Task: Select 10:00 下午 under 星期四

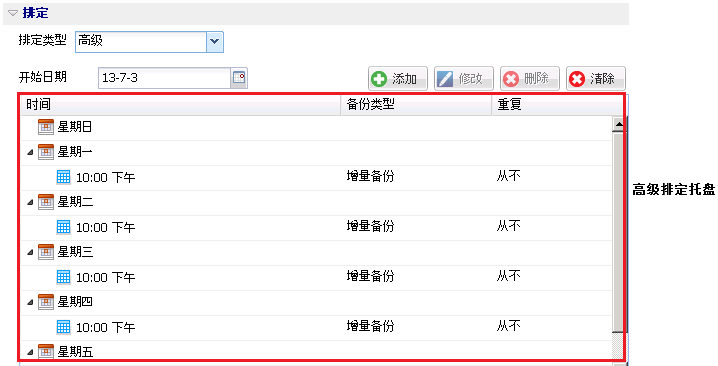Action: (105, 328)
